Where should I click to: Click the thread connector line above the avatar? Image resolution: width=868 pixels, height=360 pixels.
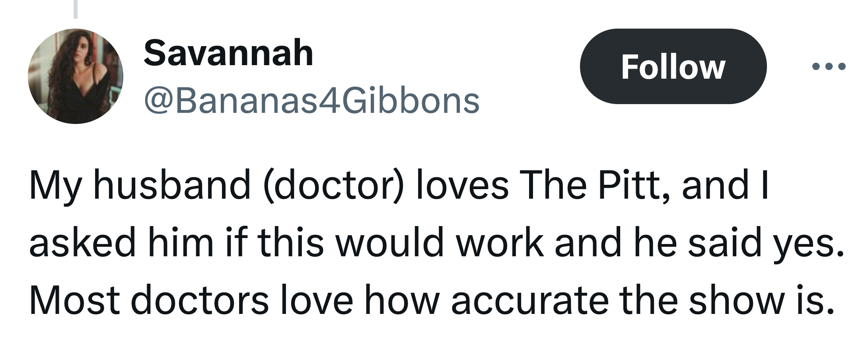[x=75, y=9]
